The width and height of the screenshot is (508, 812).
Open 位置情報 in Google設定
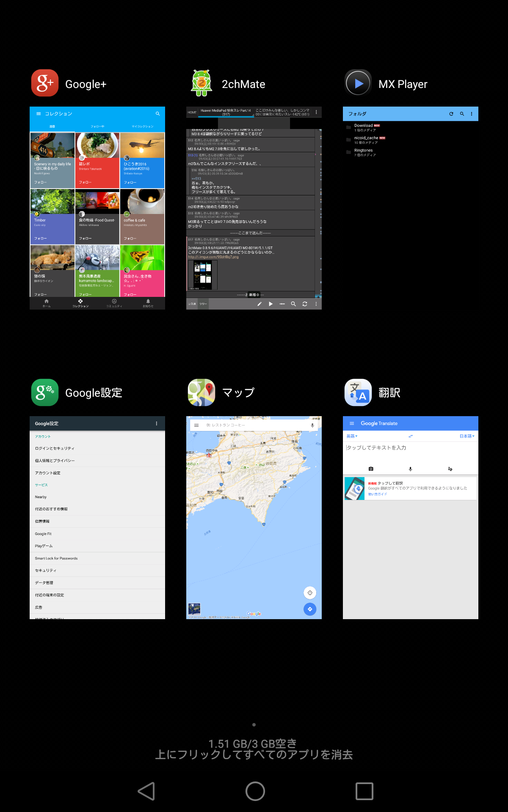click(x=97, y=521)
